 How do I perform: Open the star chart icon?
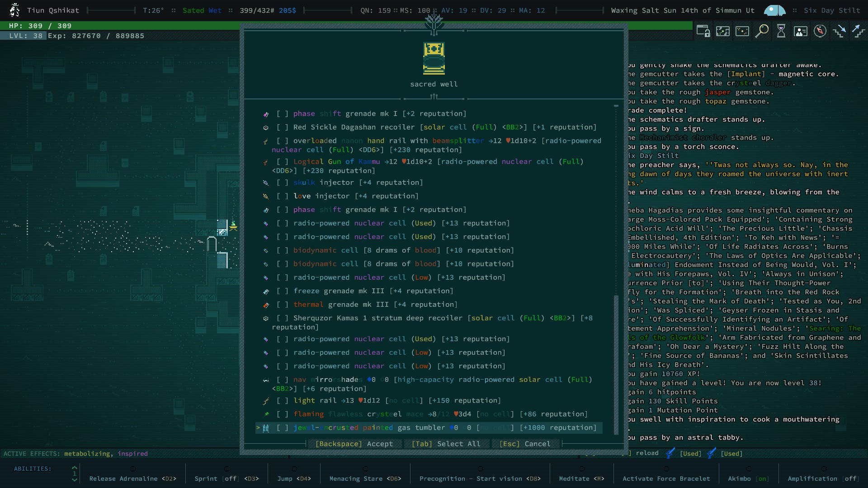(742, 31)
